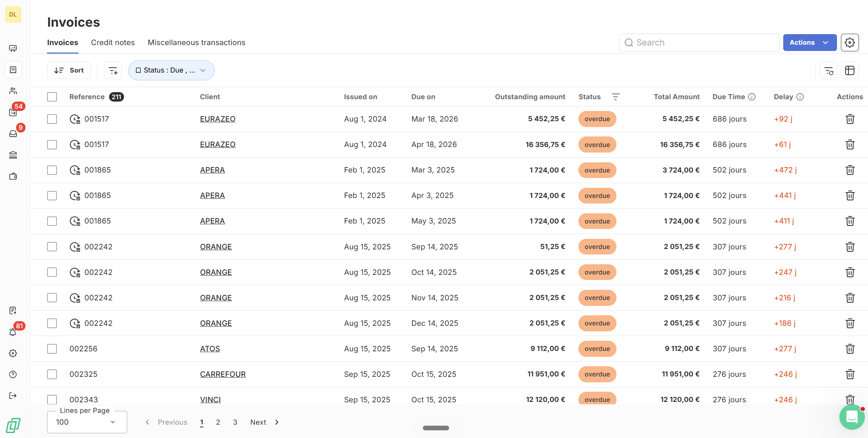Toggle the select-all checkbox in header
Screen dimensions: 868x438
[x=52, y=97]
